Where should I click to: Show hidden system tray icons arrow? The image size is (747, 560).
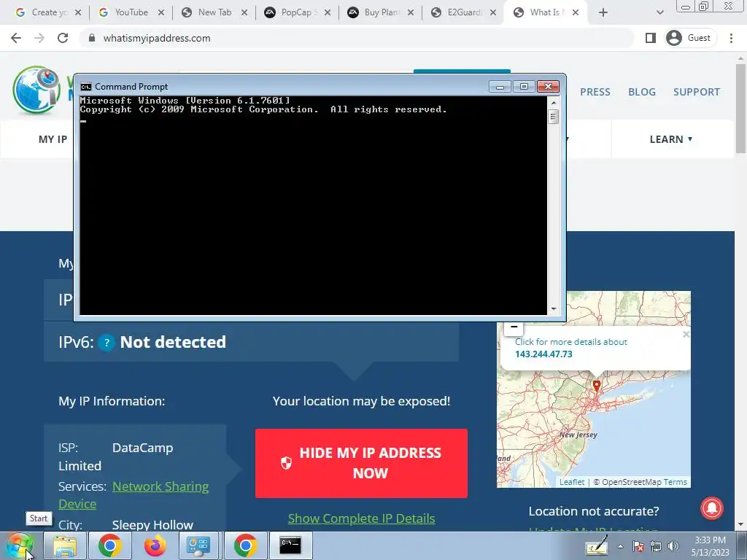[x=620, y=547]
